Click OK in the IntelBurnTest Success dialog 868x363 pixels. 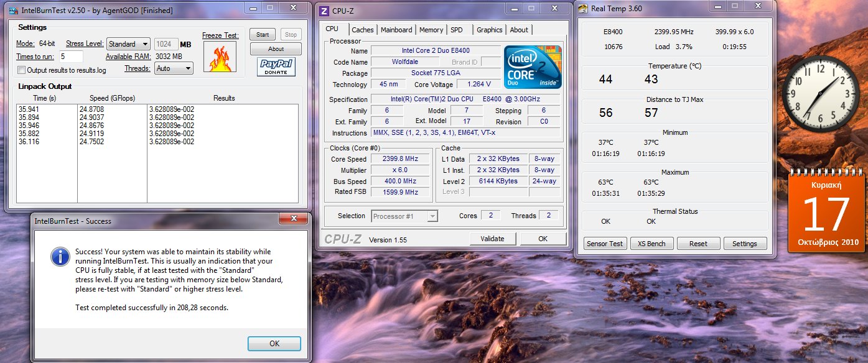point(274,343)
